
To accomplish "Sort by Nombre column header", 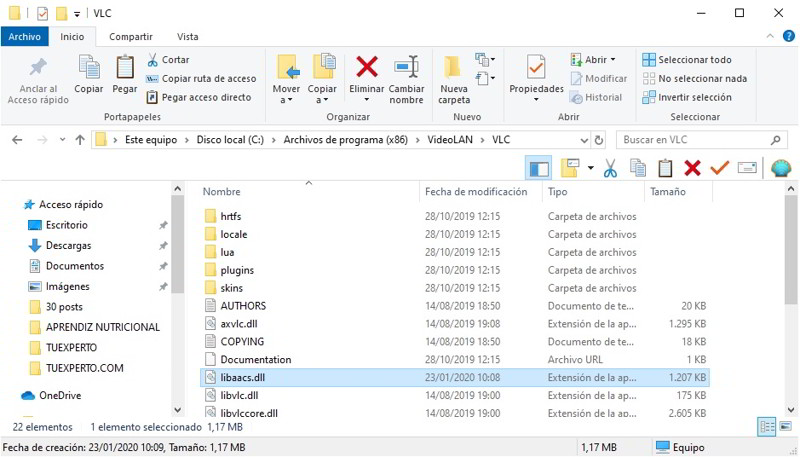I will (x=221, y=192).
